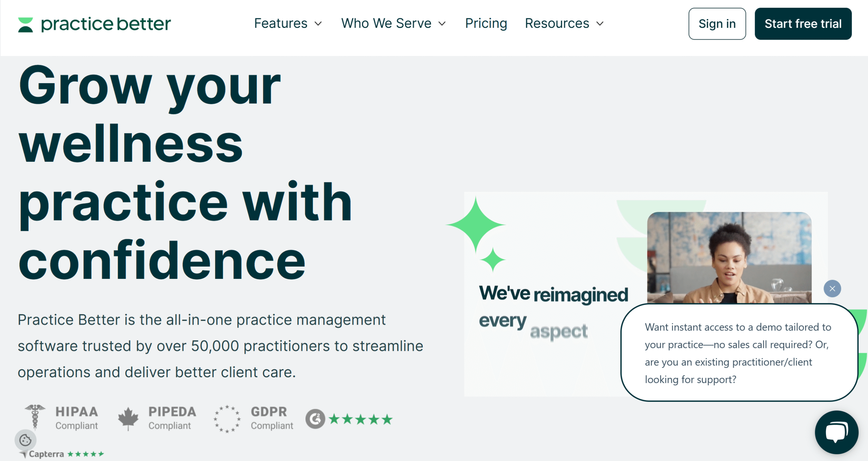Open the live chat bubble icon
The width and height of the screenshot is (868, 461).
point(836,432)
